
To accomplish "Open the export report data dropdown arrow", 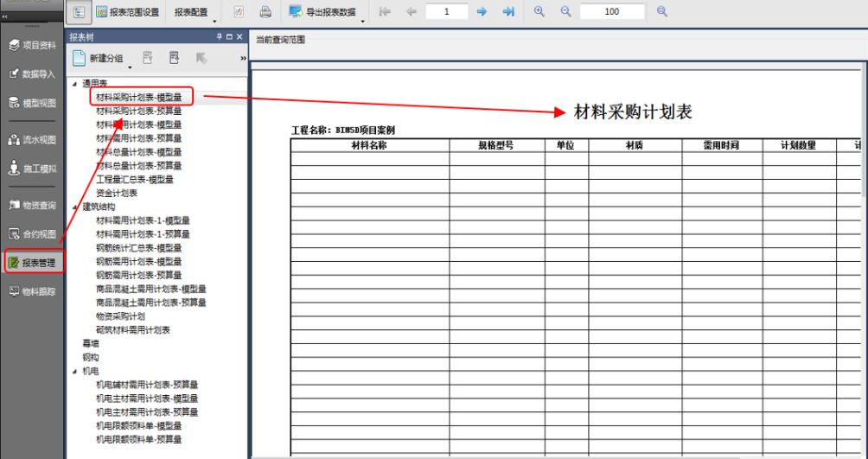I will [x=363, y=21].
